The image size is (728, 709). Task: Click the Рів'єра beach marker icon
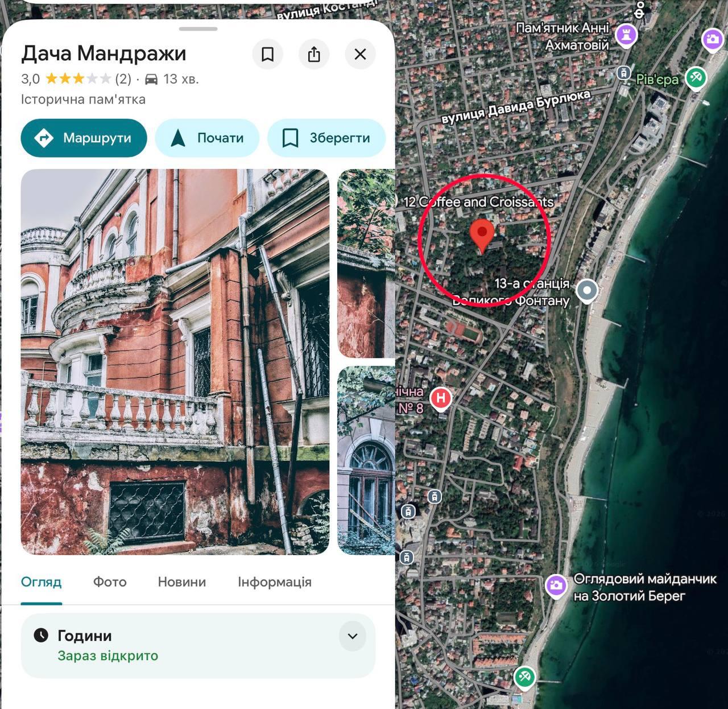696,77
